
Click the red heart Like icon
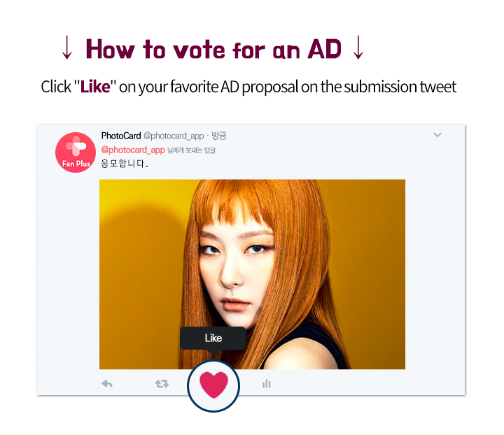coord(213,385)
